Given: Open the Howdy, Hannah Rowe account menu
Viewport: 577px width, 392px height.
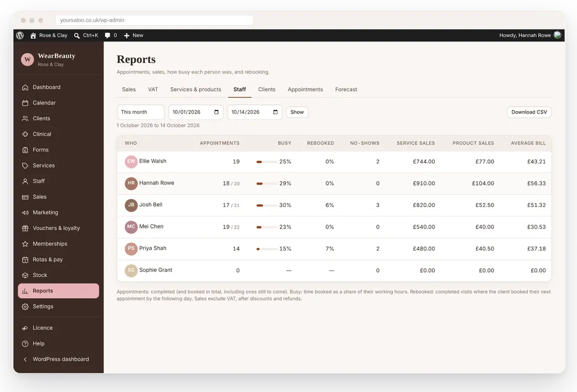Looking at the screenshot, I should 530,35.
